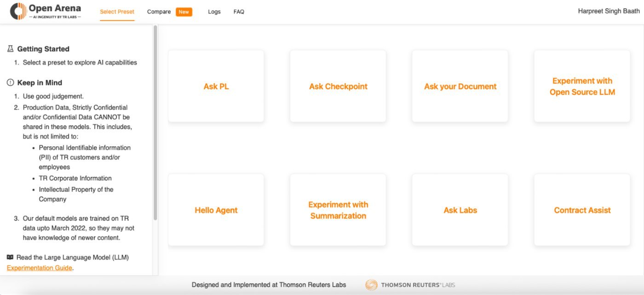The width and height of the screenshot is (644, 295).
Task: Select the Ask PL preset card
Action: coord(216,86)
